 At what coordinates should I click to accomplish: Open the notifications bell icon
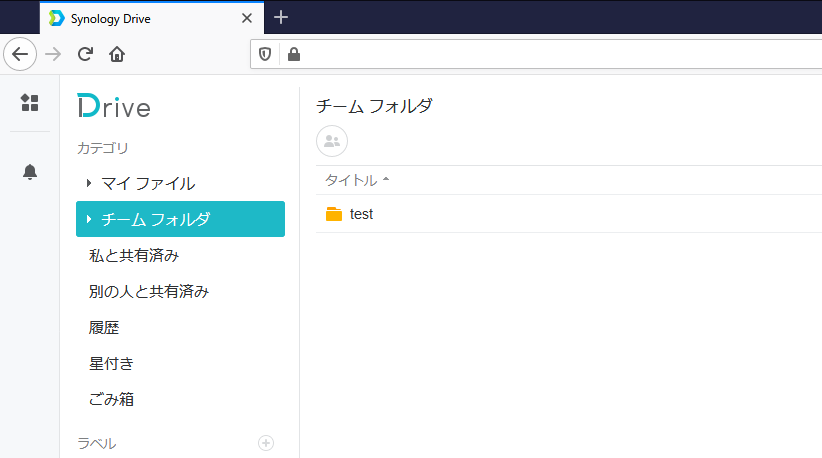pyautogui.click(x=30, y=172)
